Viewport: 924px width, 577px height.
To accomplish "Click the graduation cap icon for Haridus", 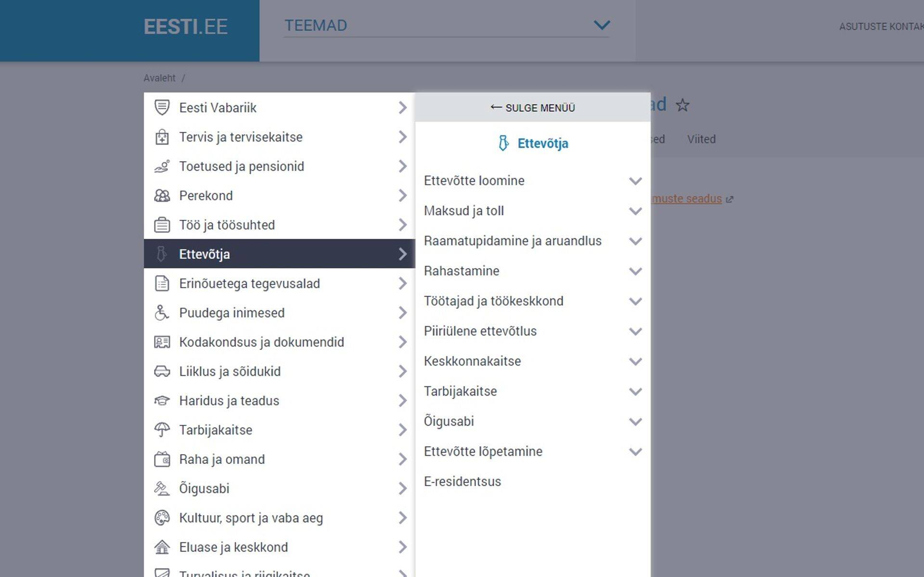I will coord(162,400).
